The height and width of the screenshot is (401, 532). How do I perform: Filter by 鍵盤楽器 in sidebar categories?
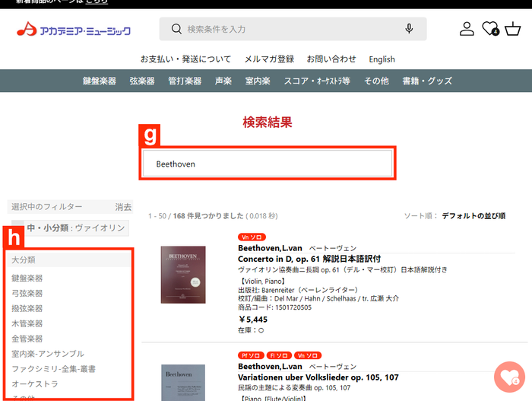(x=27, y=278)
